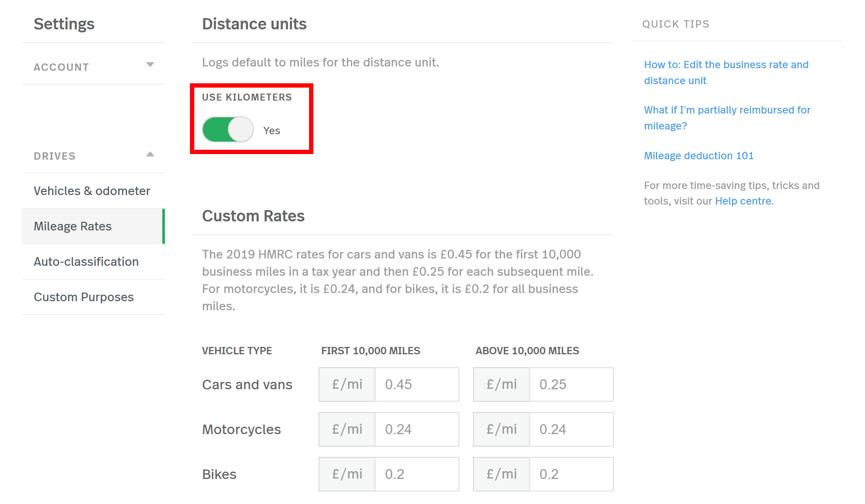Viewport: 865px width, 504px height.
Task: Edit Motorcycles first 10,000 miles rate
Action: click(x=417, y=429)
